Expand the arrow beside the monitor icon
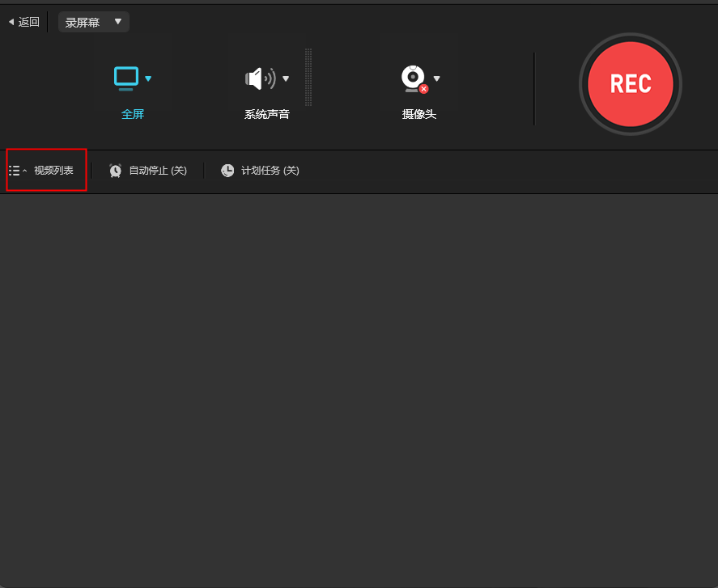Viewport: 718px width, 588px height. click(x=148, y=78)
